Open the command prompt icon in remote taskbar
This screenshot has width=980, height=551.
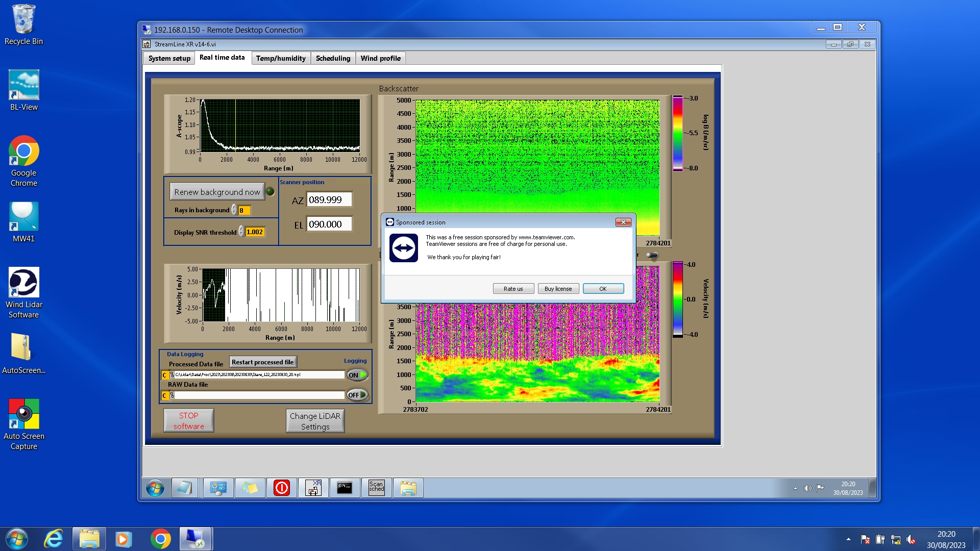(345, 488)
